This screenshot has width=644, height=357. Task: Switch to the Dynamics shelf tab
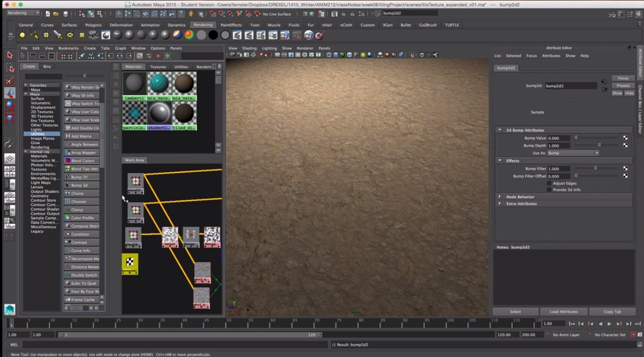click(177, 25)
